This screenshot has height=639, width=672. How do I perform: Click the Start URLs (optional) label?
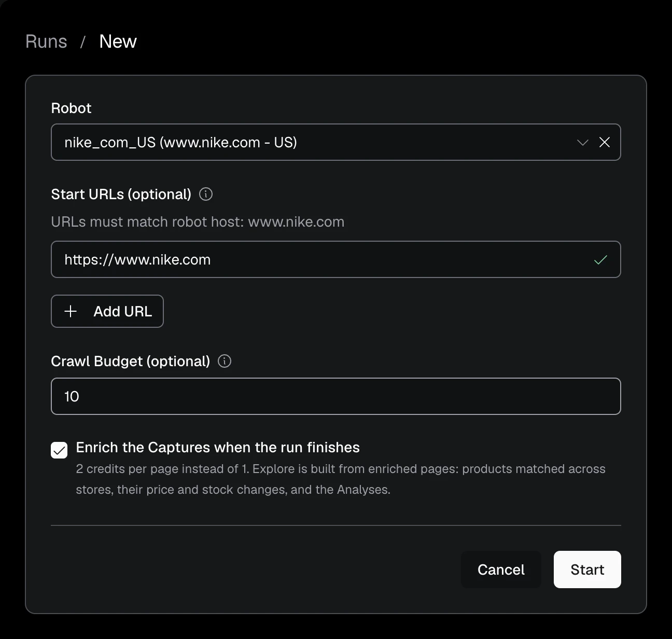(x=121, y=194)
